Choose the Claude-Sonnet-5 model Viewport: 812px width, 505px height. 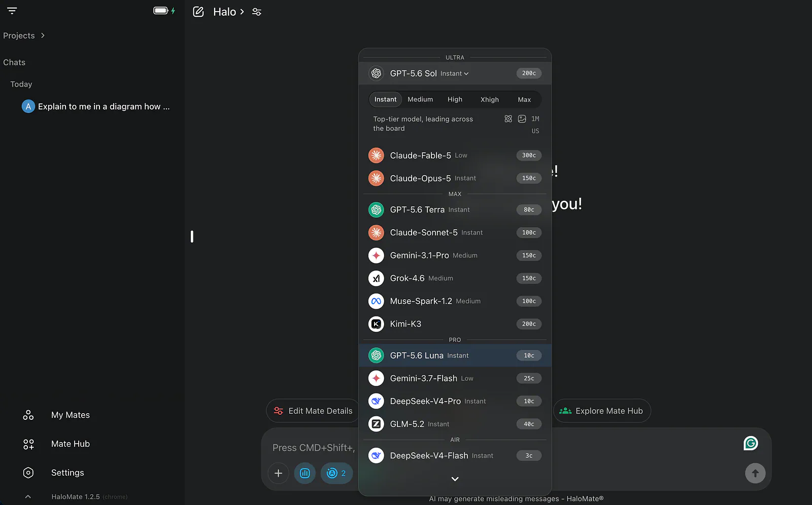pyautogui.click(x=455, y=233)
